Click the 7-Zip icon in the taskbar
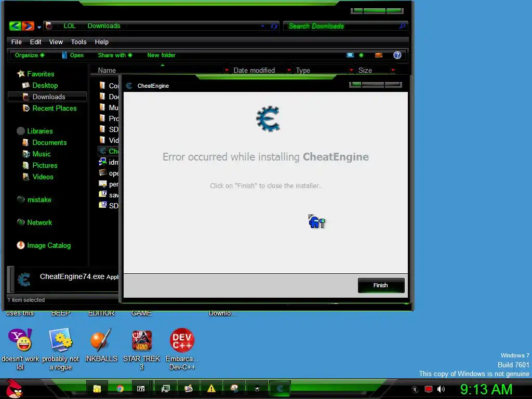This screenshot has width=532, height=399. pos(141,389)
